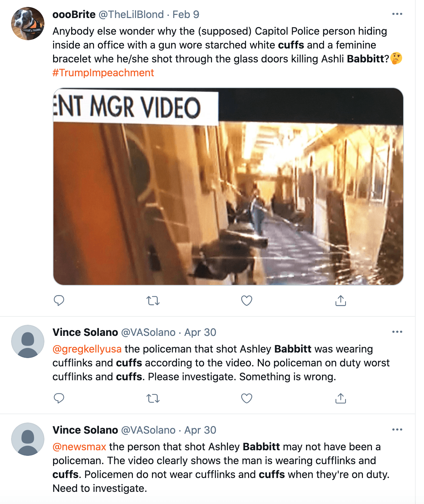Share oooBrite's tweet
424x504 pixels.
click(x=341, y=301)
